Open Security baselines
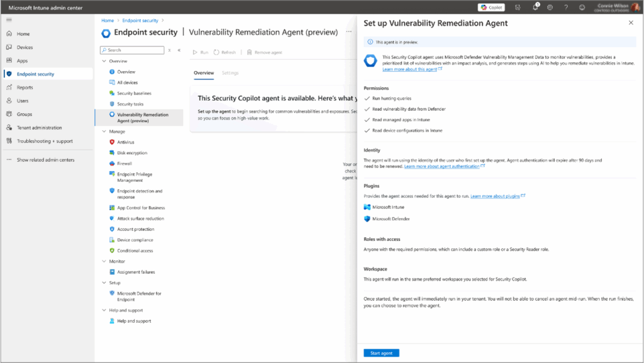The height and width of the screenshot is (363, 644). click(x=134, y=93)
